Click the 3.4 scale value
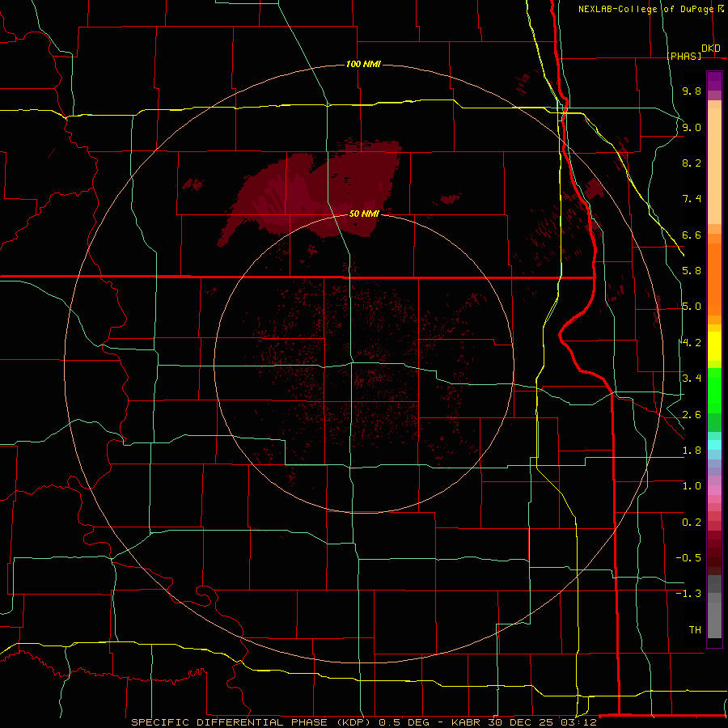 (x=692, y=379)
